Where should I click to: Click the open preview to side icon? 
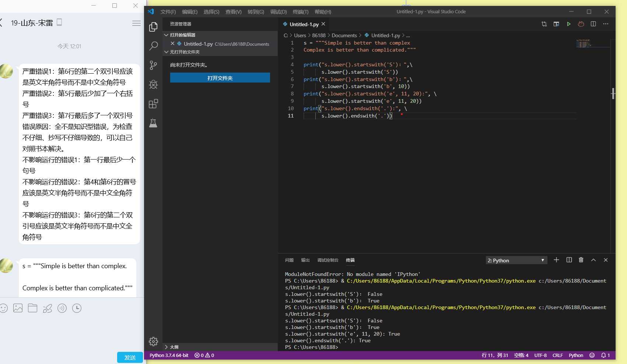556,24
